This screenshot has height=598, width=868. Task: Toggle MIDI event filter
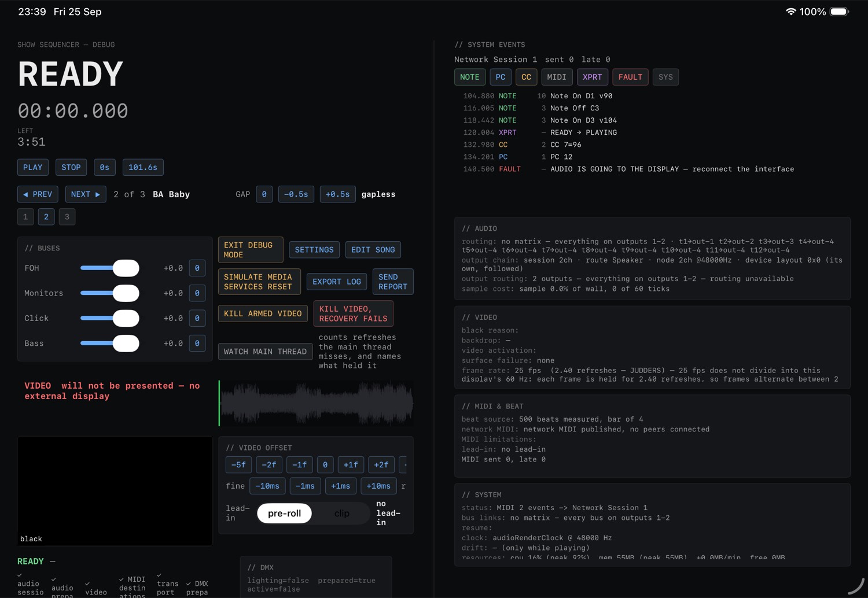(557, 77)
